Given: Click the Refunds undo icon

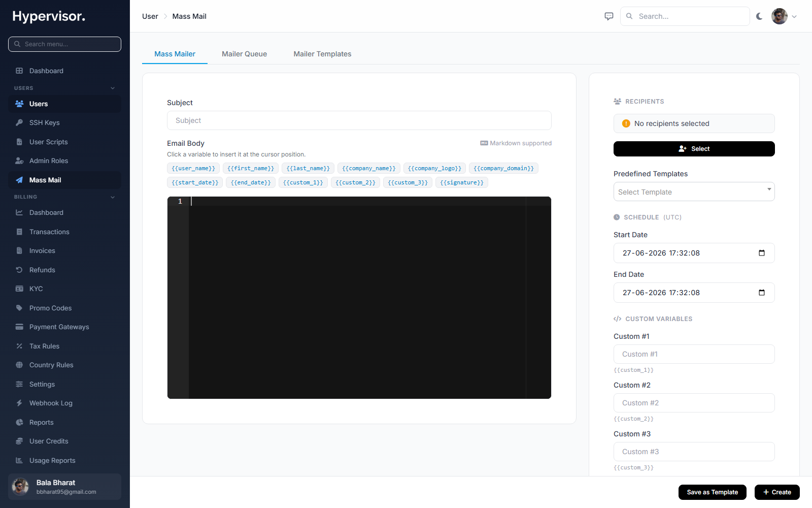Looking at the screenshot, I should [19, 270].
